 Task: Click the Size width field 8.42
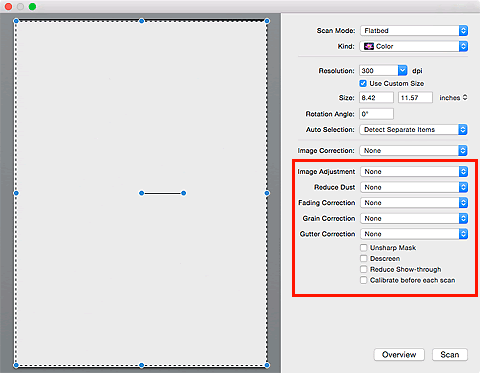point(376,98)
